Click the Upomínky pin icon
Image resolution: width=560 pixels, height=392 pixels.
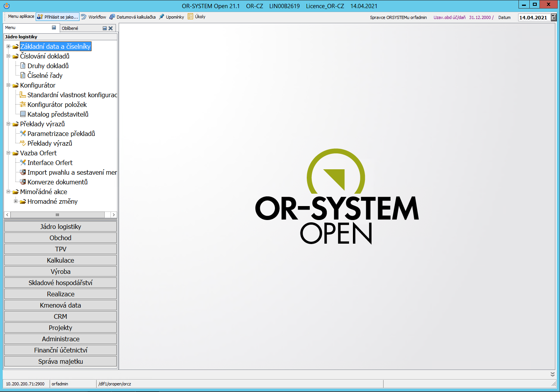coord(162,17)
